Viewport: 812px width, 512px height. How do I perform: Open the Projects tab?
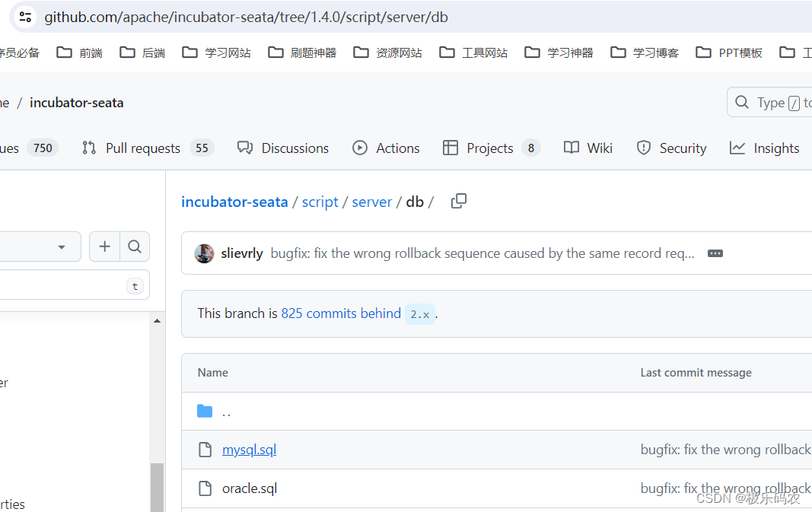[492, 148]
